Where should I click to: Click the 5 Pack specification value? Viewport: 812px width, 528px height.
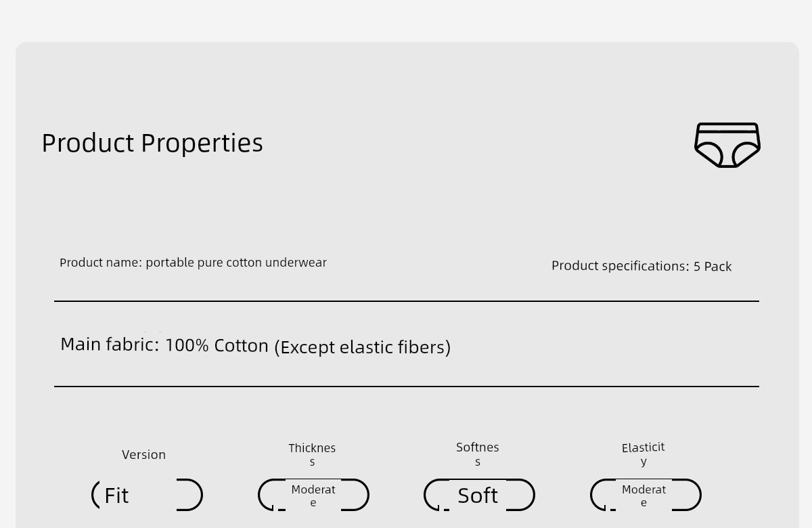[x=713, y=267]
